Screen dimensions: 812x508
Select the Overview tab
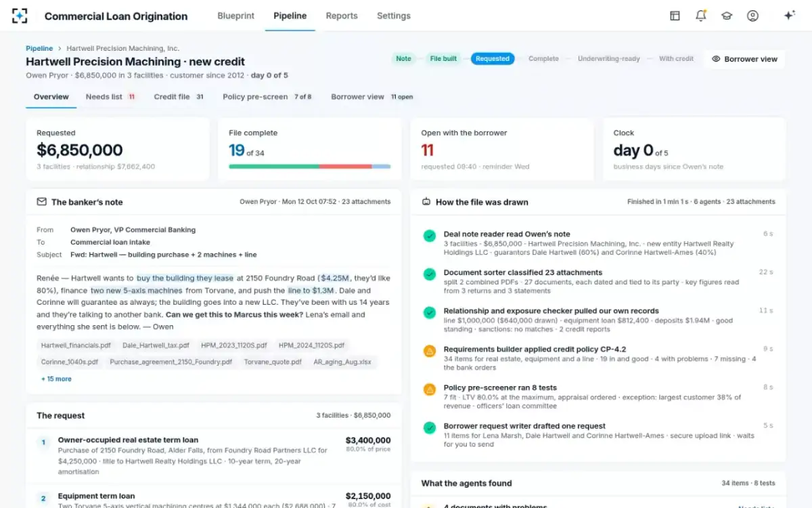(51, 97)
